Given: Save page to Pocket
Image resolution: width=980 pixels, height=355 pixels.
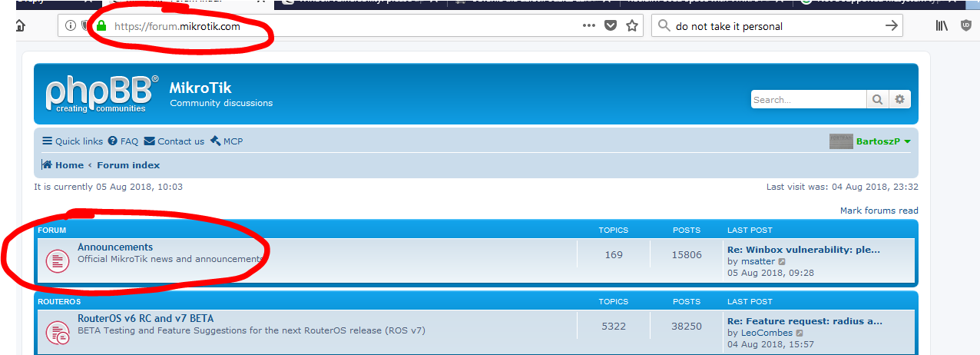Looking at the screenshot, I should (x=611, y=26).
